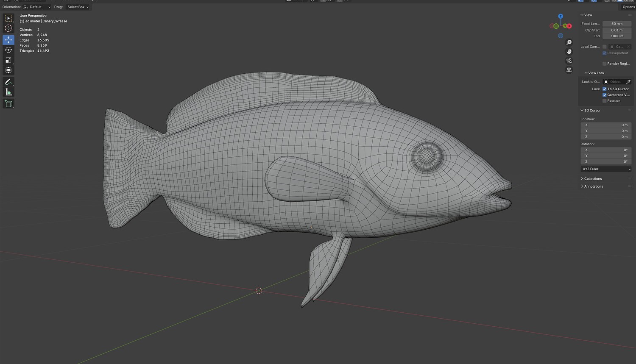Expand the Annotations panel

[x=593, y=186]
